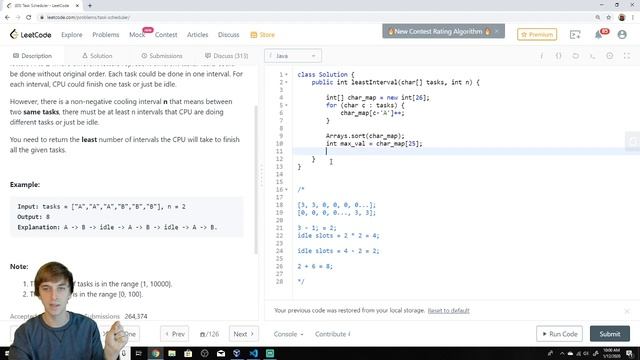640x360 pixels.
Task: Click 'Arrays.sort(char_map);' code line
Action: pos(365,136)
